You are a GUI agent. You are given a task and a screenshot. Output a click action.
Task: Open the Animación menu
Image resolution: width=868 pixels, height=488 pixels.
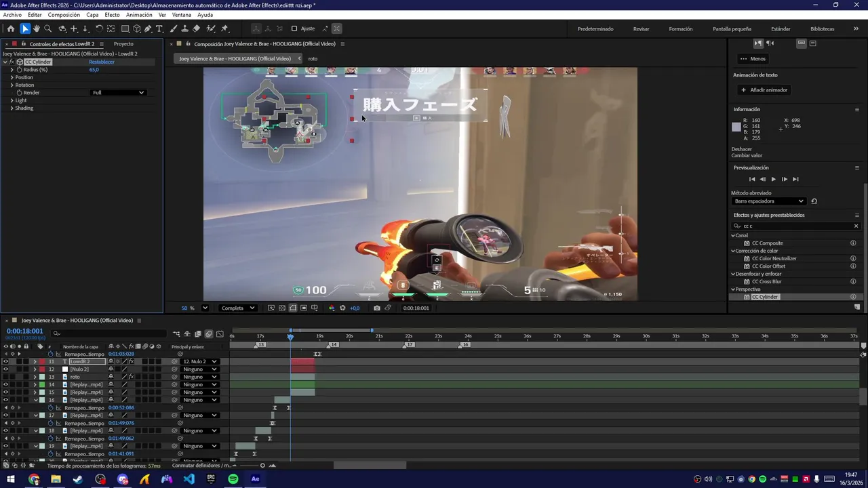click(139, 15)
